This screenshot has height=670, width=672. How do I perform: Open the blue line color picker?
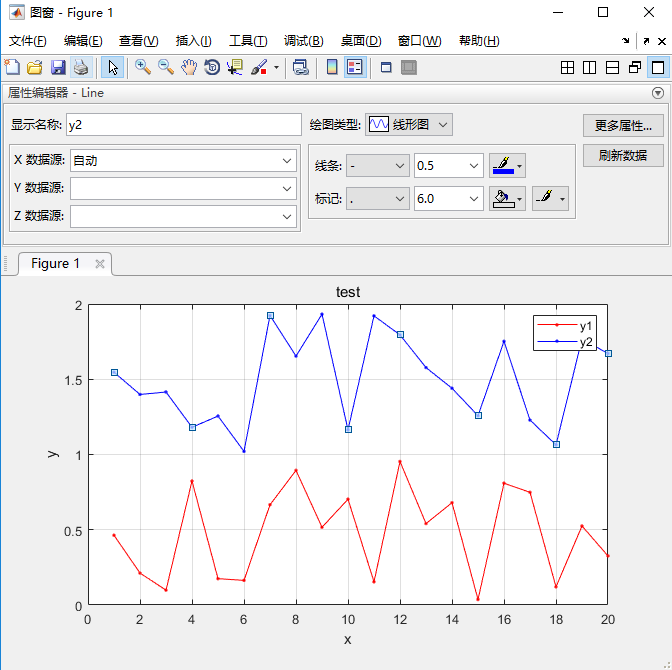(x=507, y=166)
